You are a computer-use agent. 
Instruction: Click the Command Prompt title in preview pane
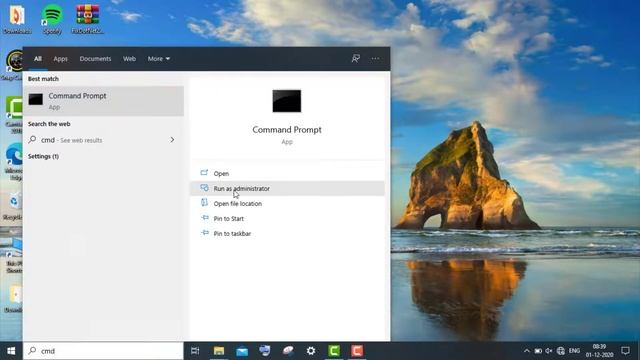tap(287, 130)
